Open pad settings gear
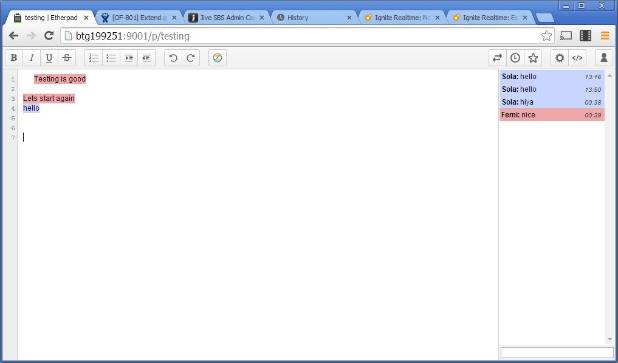 tap(559, 58)
